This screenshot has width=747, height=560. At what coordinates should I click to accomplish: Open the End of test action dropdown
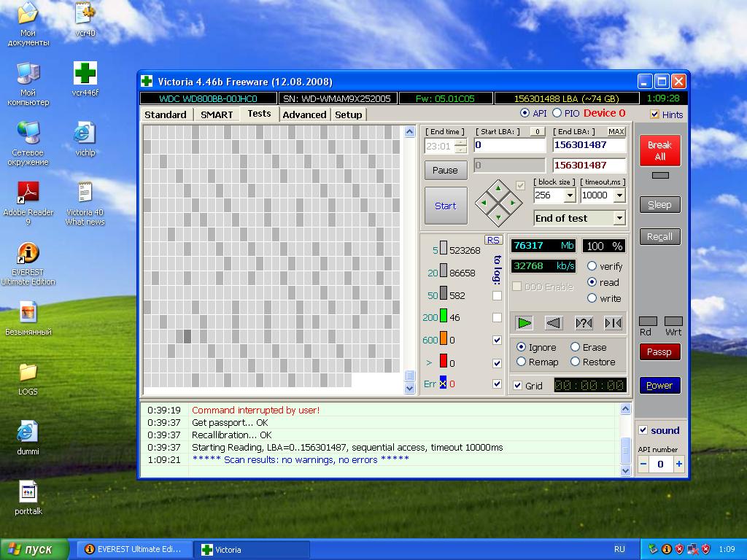point(619,218)
